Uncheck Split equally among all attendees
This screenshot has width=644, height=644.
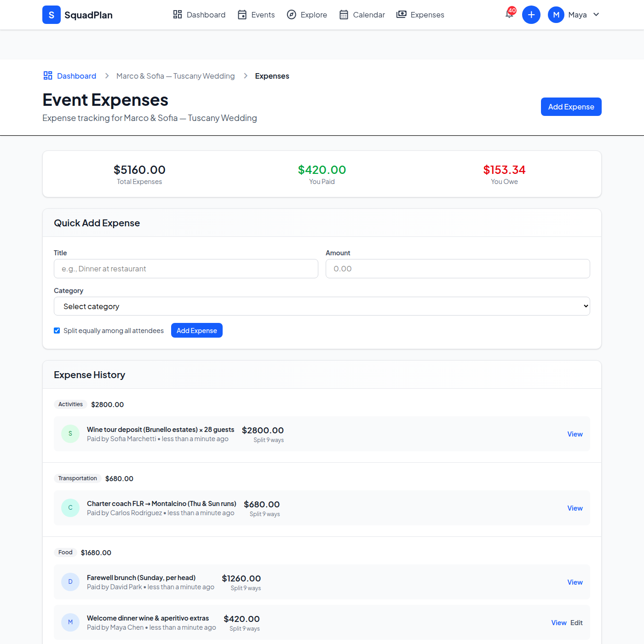57,331
